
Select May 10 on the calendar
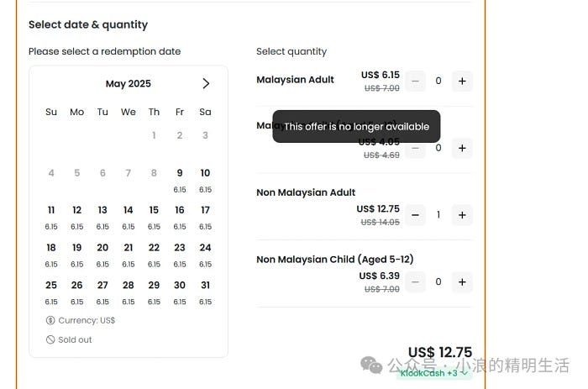coord(205,180)
